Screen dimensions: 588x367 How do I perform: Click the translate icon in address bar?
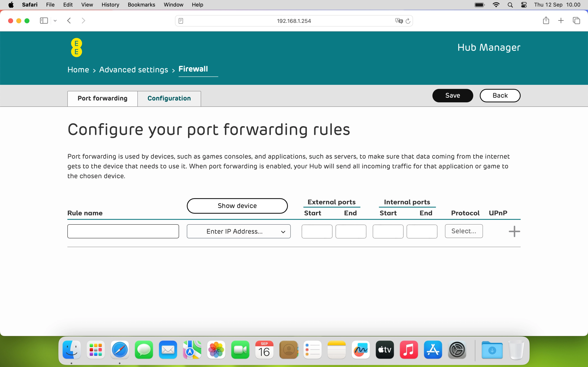399,21
